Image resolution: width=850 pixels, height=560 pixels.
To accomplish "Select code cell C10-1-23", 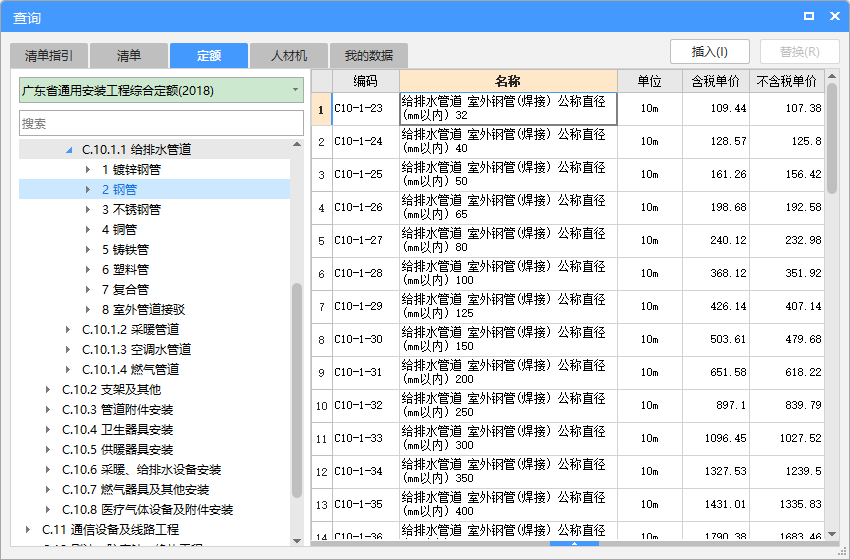I will pyautogui.click(x=366, y=108).
